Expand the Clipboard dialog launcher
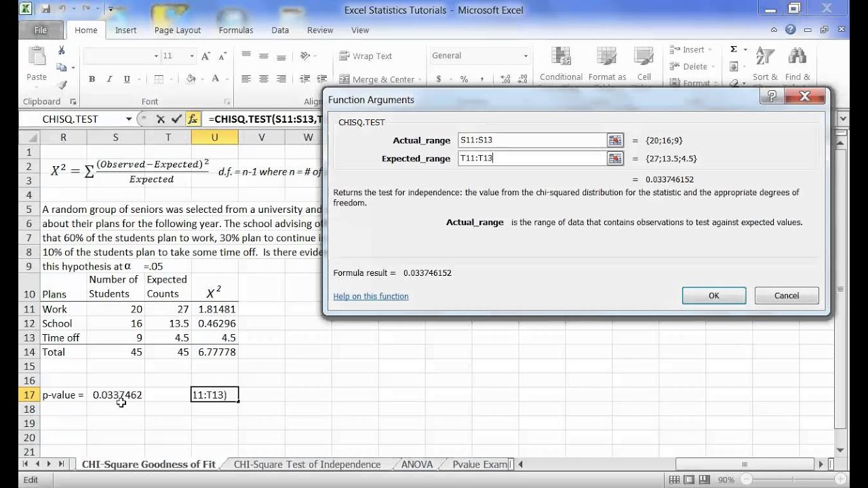This screenshot has height=488, width=868. 75,102
